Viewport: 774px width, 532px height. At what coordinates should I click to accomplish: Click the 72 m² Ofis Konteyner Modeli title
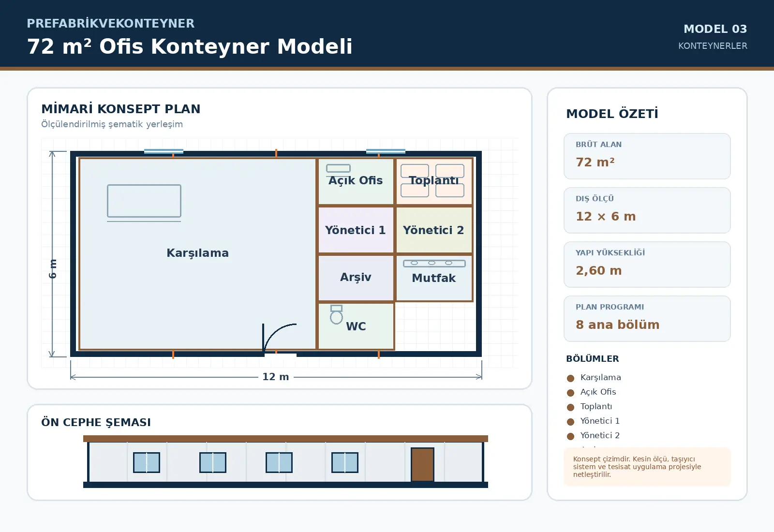tap(190, 46)
